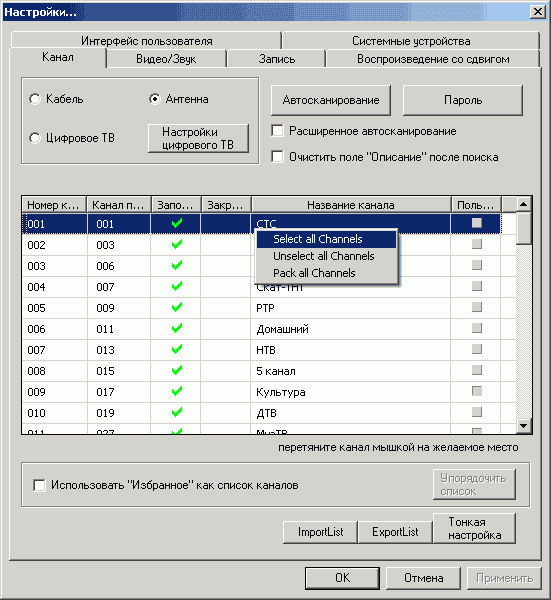Select the Канал tab
This screenshot has height=600, width=551.
[58, 57]
